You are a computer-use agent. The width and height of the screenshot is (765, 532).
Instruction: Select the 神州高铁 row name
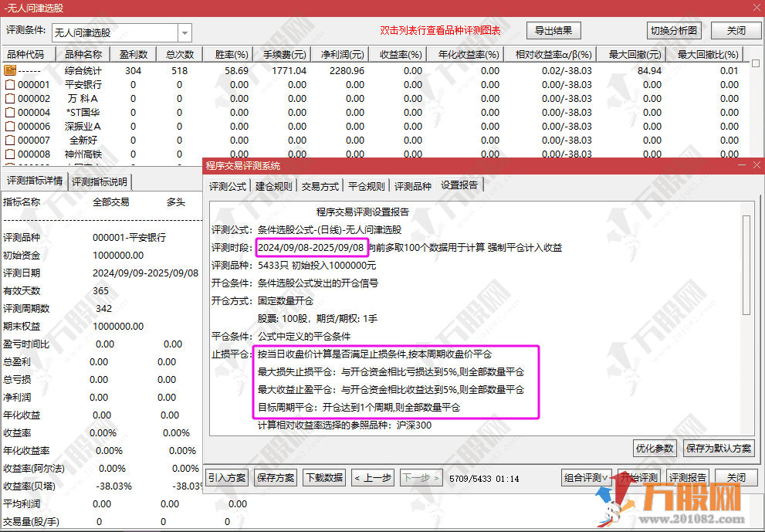83,154
